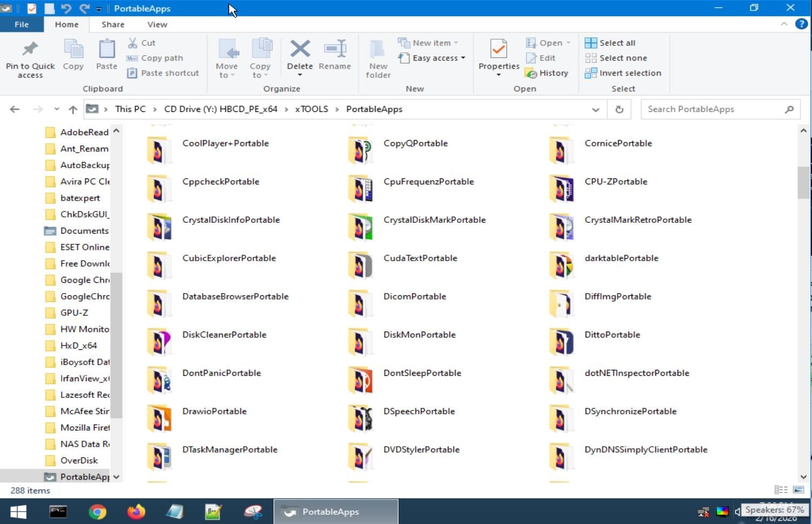This screenshot has height=524, width=812.
Task: Click the Select all button
Action: 610,43
